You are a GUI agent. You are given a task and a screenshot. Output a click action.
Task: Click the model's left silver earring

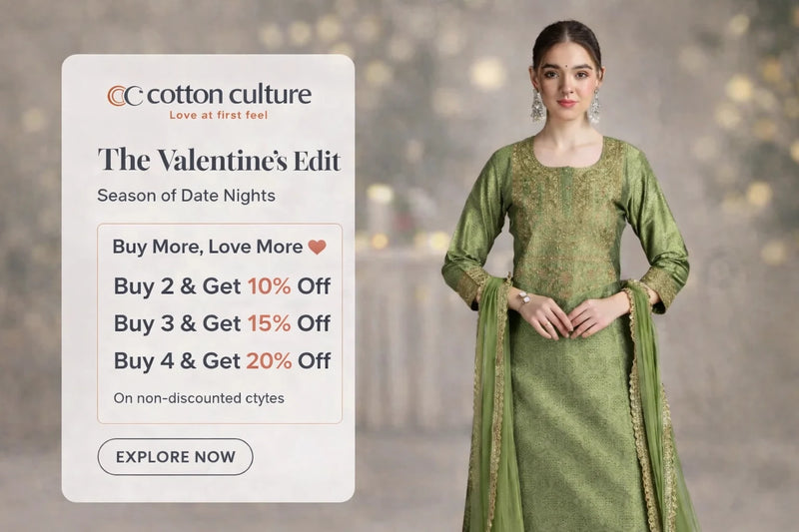coord(593,106)
